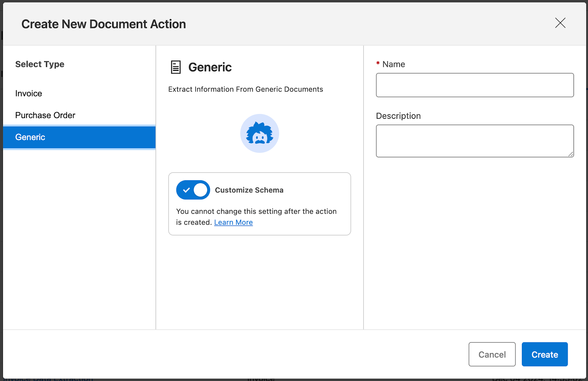Viewport: 588px width, 381px height.
Task: Click the Description text area
Action: [x=474, y=141]
